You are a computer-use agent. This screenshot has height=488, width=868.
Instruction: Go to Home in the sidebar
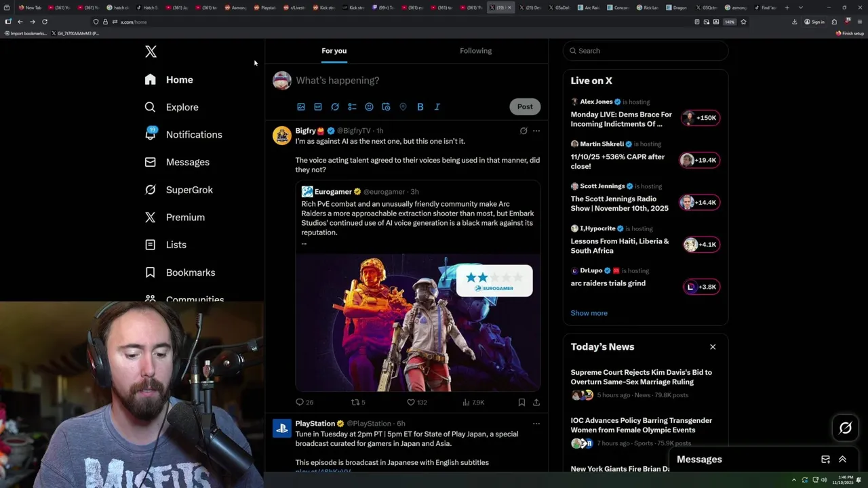click(x=169, y=79)
